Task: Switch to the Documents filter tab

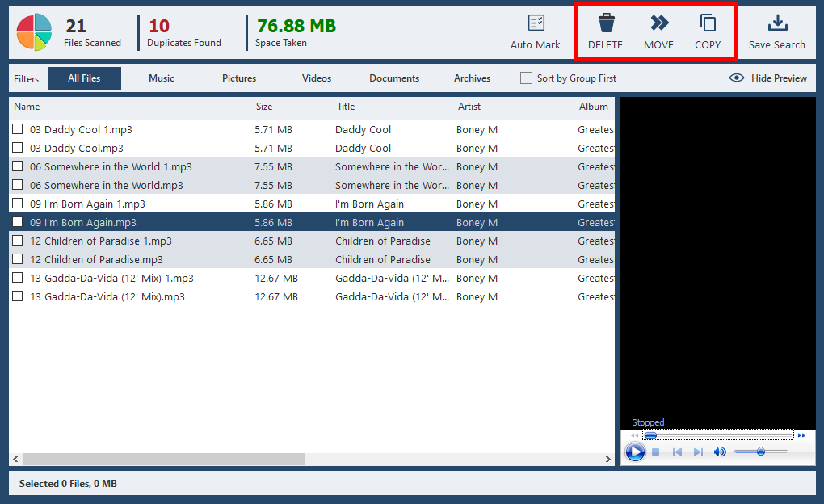Action: pos(394,78)
